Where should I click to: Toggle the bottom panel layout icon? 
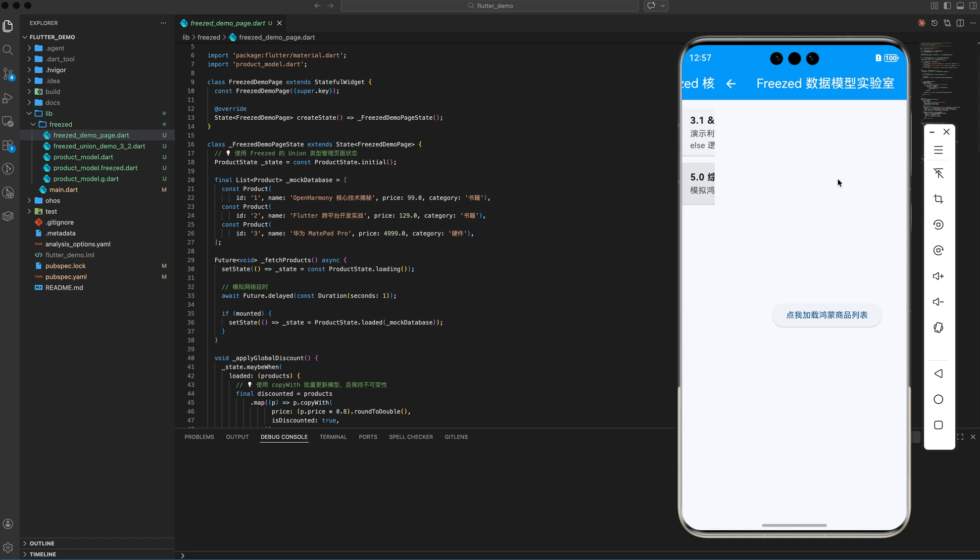[x=960, y=6]
